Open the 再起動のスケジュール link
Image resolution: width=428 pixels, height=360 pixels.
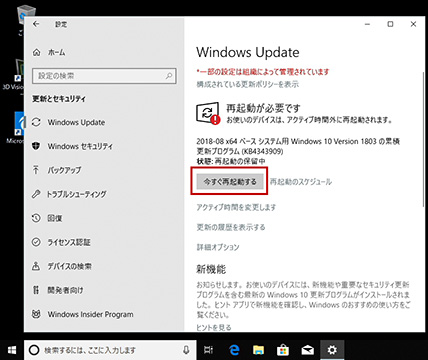301,182
